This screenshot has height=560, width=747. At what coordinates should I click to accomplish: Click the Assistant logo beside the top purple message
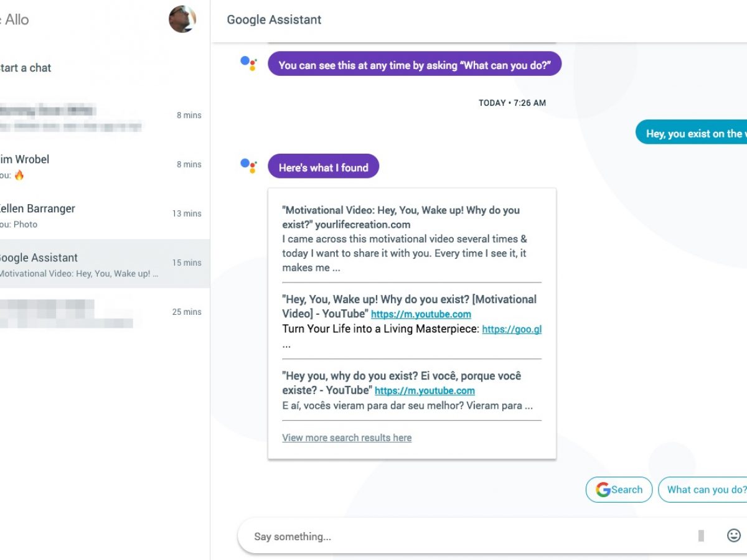[248, 63]
